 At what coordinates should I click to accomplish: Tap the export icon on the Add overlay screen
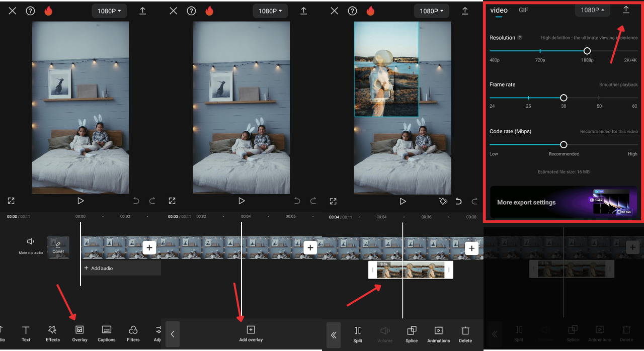point(303,11)
